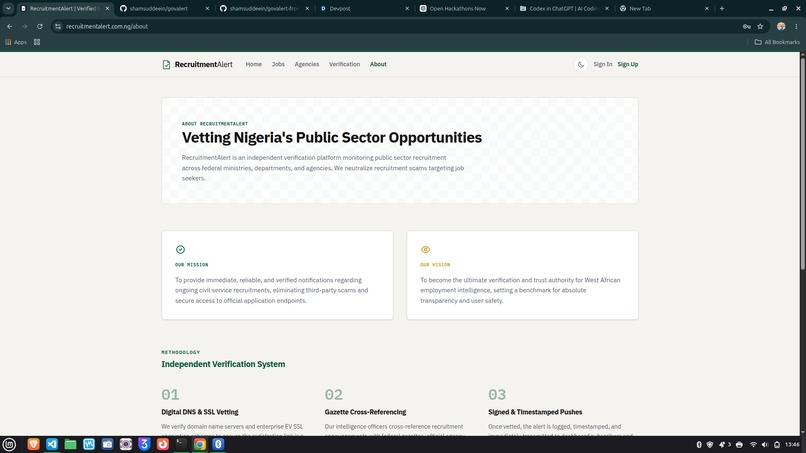The height and width of the screenshot is (453, 806).
Task: Open the green Files manager in taskbar
Action: tap(70, 444)
